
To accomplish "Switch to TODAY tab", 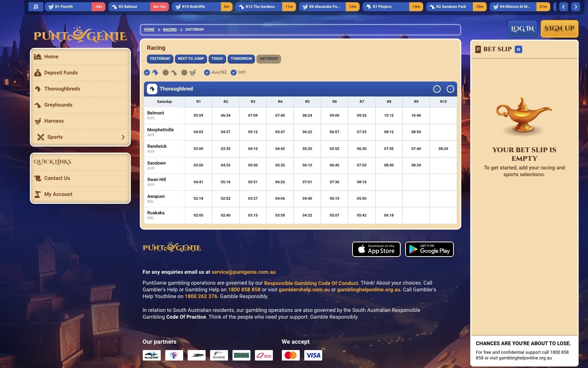I will pyautogui.click(x=217, y=59).
